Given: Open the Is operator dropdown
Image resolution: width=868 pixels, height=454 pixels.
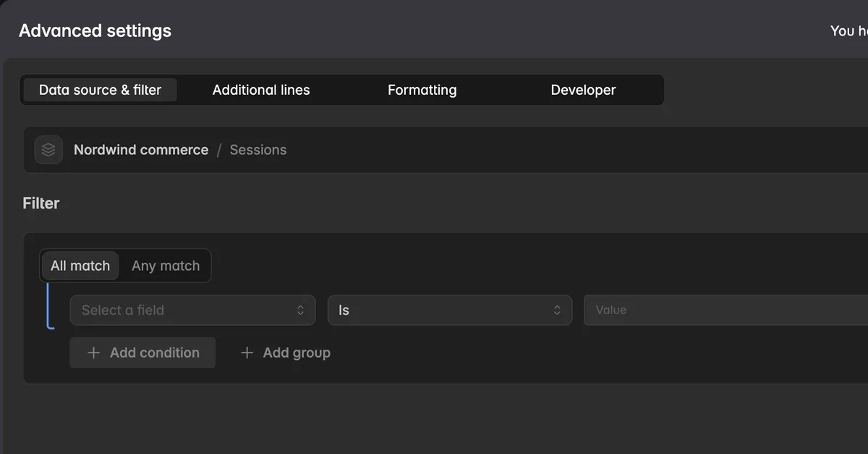Looking at the screenshot, I should 450,310.
